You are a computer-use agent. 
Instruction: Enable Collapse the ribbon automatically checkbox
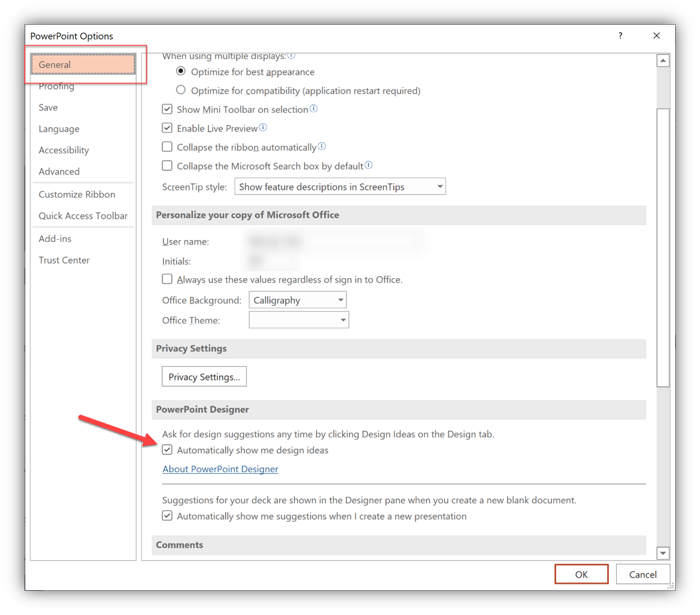(167, 147)
